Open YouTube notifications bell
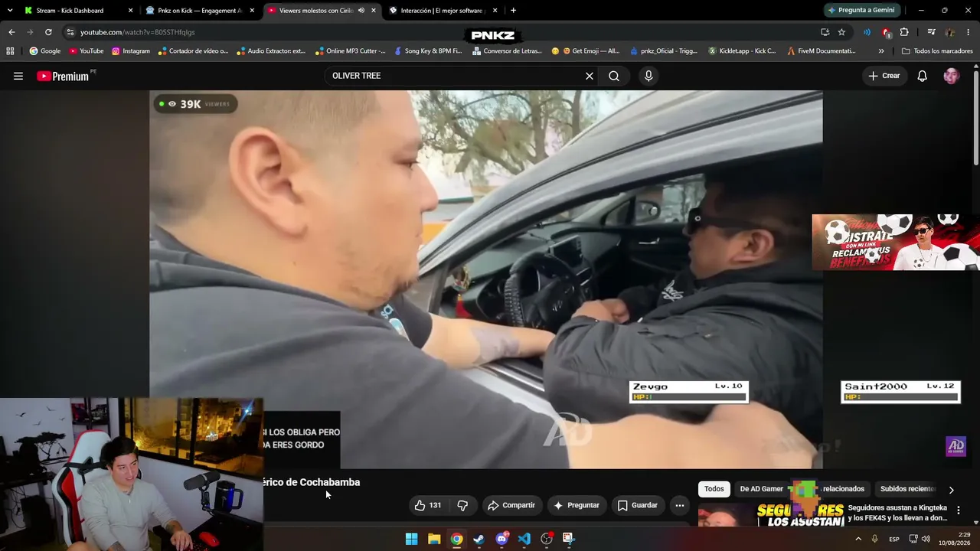980x551 pixels. [923, 76]
